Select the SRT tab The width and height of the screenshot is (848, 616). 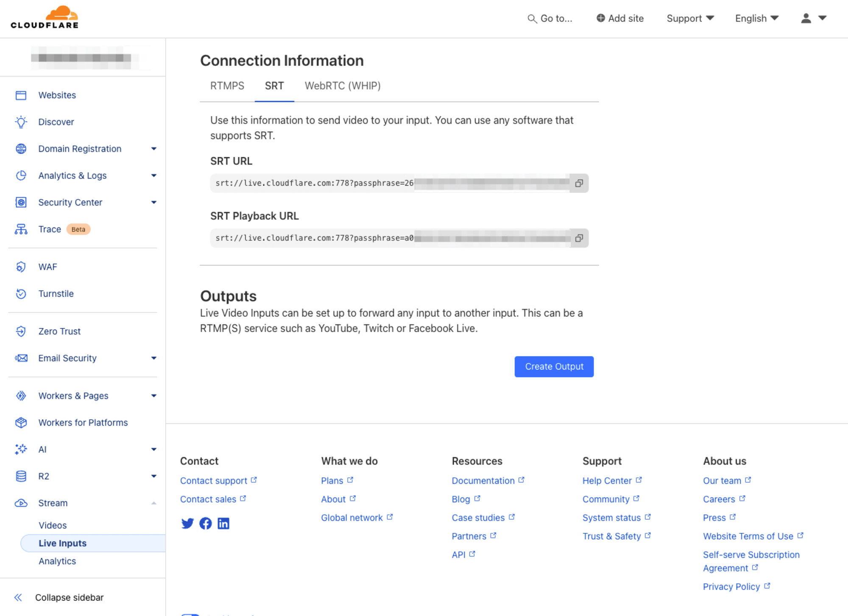click(x=274, y=86)
